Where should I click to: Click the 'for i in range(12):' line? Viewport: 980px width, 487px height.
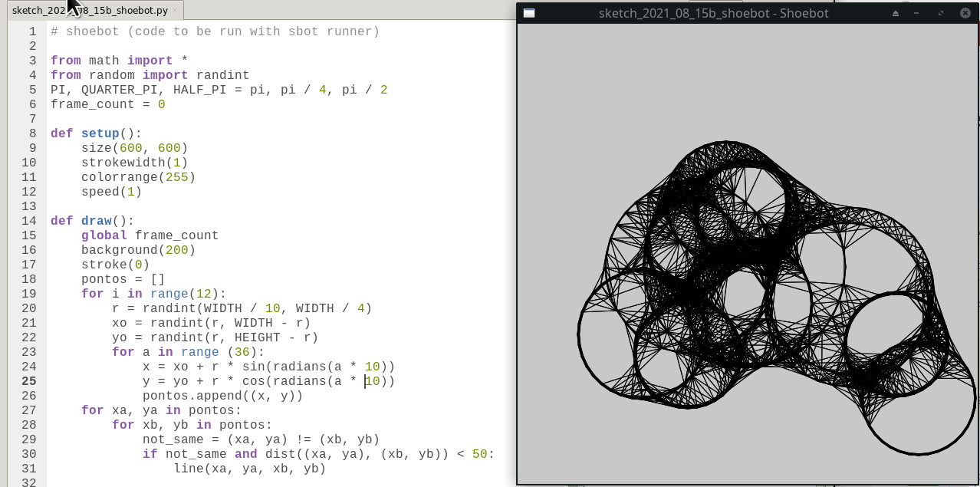(x=153, y=294)
